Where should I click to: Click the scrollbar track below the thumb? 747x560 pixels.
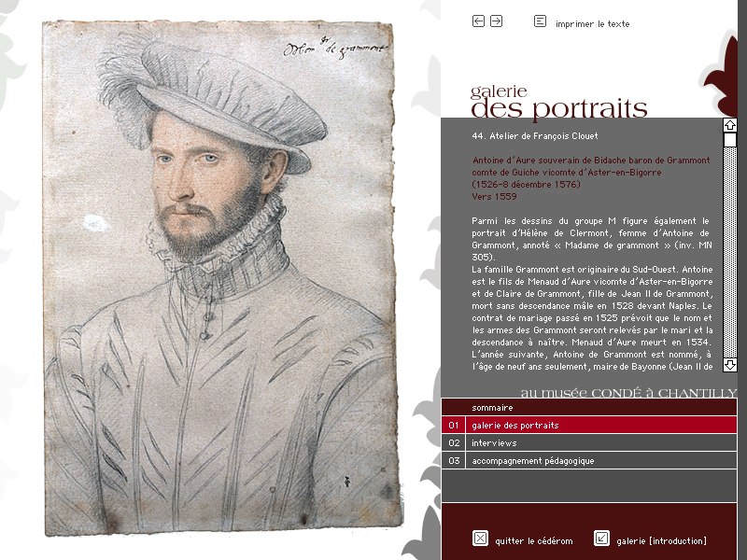tap(730, 252)
